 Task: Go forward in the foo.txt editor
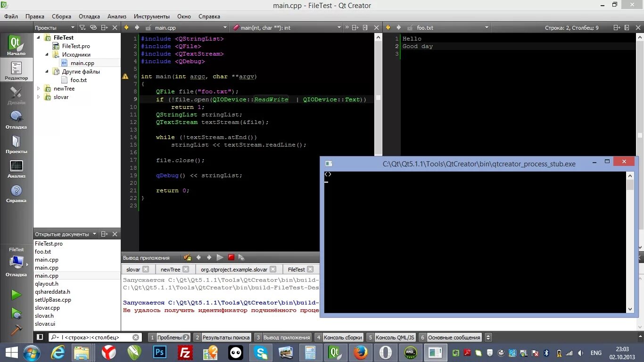click(x=399, y=28)
